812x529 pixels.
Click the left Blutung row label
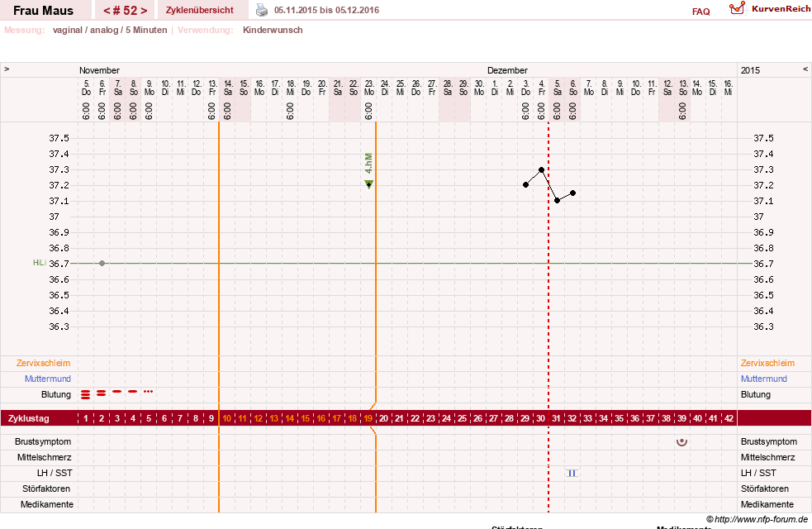pos(56,394)
